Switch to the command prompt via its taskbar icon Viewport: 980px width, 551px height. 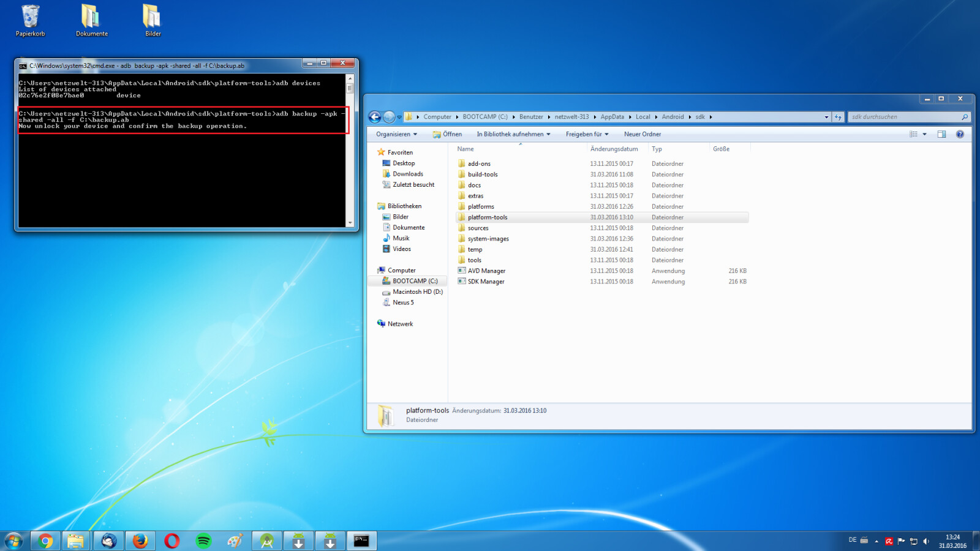point(362,541)
